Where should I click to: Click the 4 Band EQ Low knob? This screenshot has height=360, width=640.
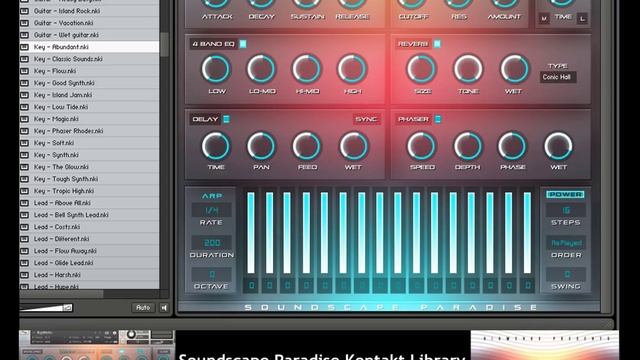click(216, 69)
